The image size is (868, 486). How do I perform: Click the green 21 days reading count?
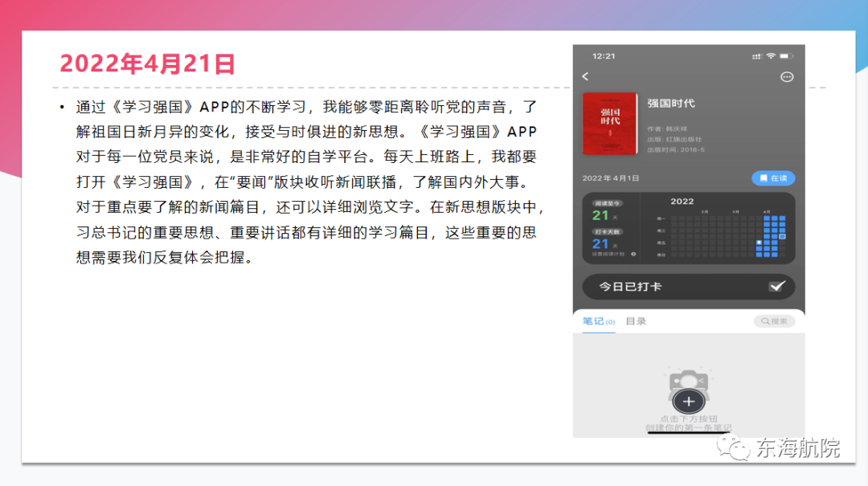tap(600, 215)
